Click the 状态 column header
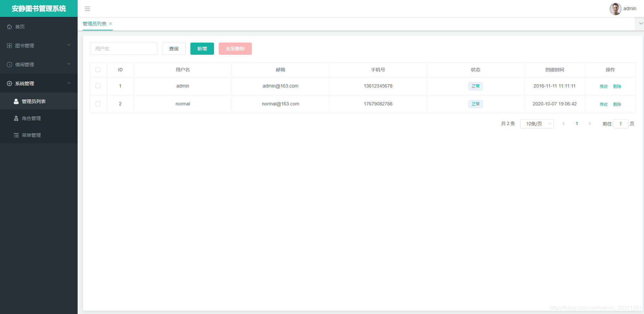The image size is (644, 314). (x=476, y=70)
